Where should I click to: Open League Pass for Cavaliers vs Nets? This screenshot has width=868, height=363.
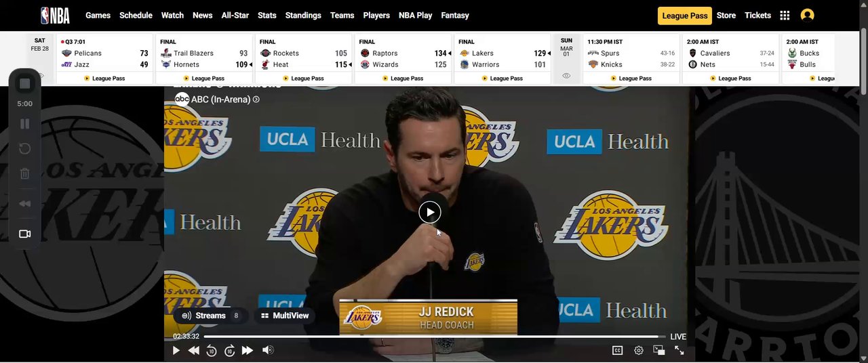click(731, 79)
